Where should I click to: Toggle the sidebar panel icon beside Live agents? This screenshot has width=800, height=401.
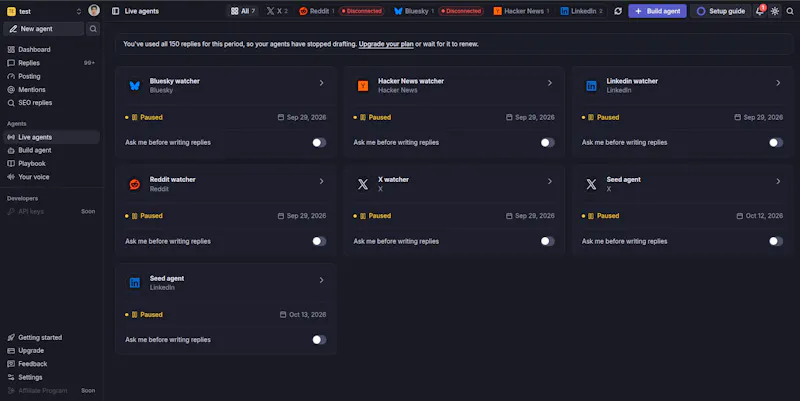click(x=115, y=11)
